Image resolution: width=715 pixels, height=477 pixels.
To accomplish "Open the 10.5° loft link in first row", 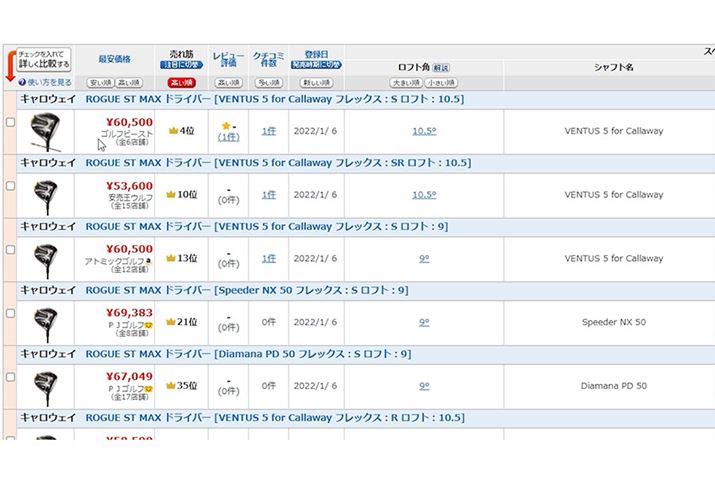I will tap(424, 131).
